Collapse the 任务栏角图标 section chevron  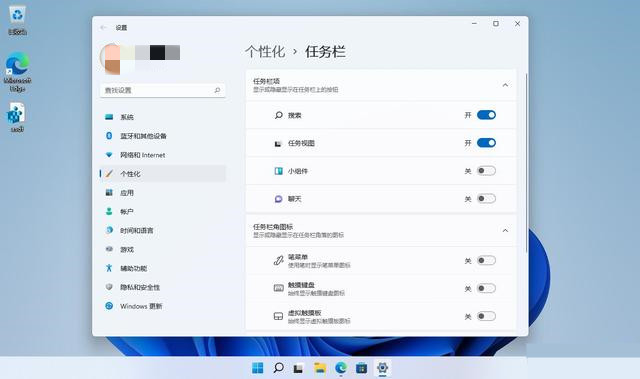point(505,231)
